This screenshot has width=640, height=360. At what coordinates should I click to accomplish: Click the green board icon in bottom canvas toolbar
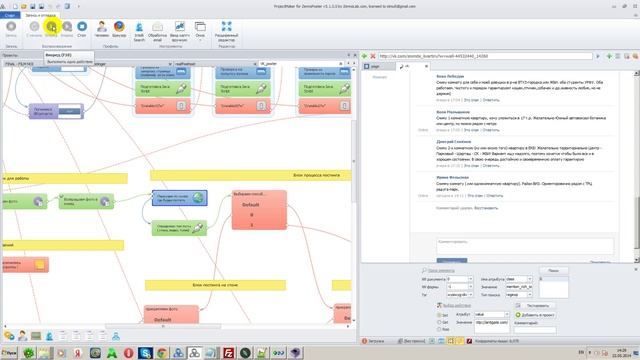[36, 336]
